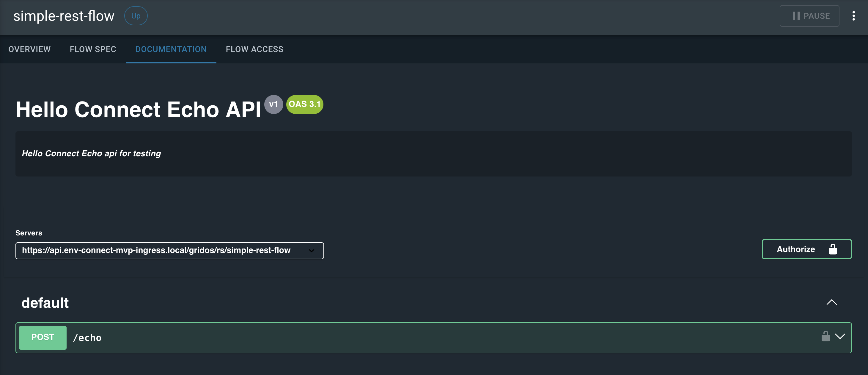This screenshot has height=375, width=868.
Task: Click the v1 version badge
Action: click(274, 104)
